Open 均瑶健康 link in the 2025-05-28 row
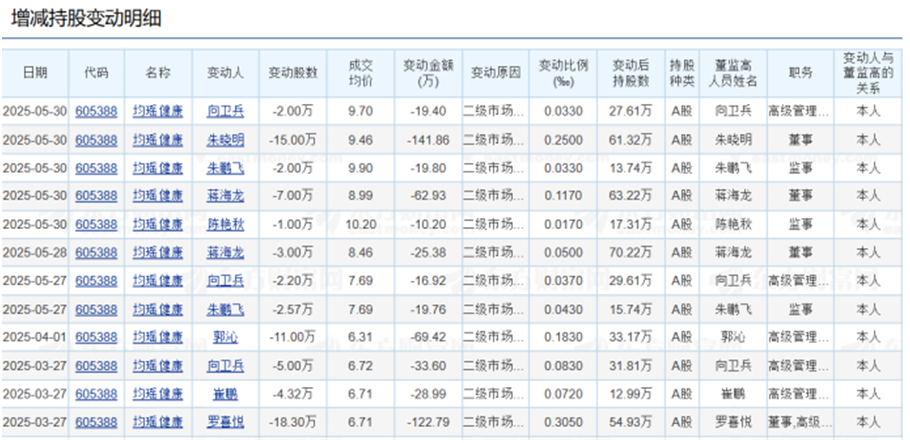This screenshot has width=910, height=443. point(158,253)
